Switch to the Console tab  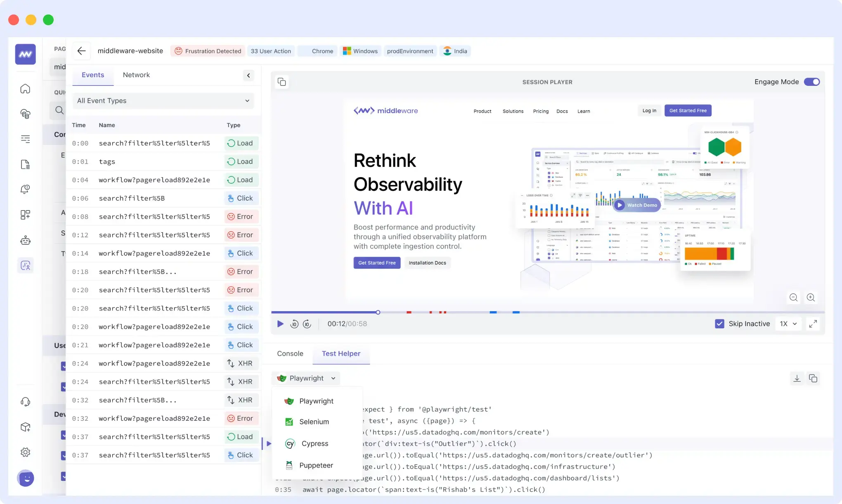coord(290,354)
